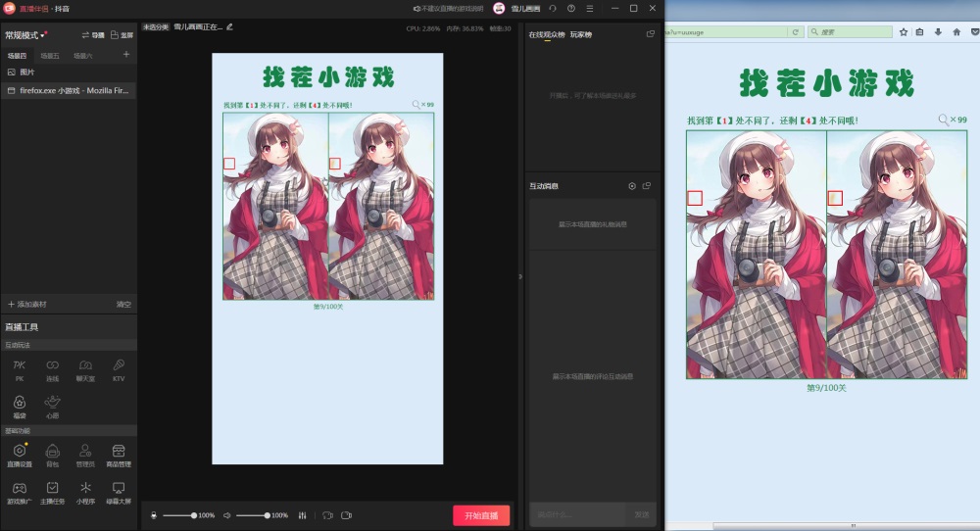This screenshot has width=980, height=531.
Task: Switch to the 玩家榜 tab
Action: point(581,35)
